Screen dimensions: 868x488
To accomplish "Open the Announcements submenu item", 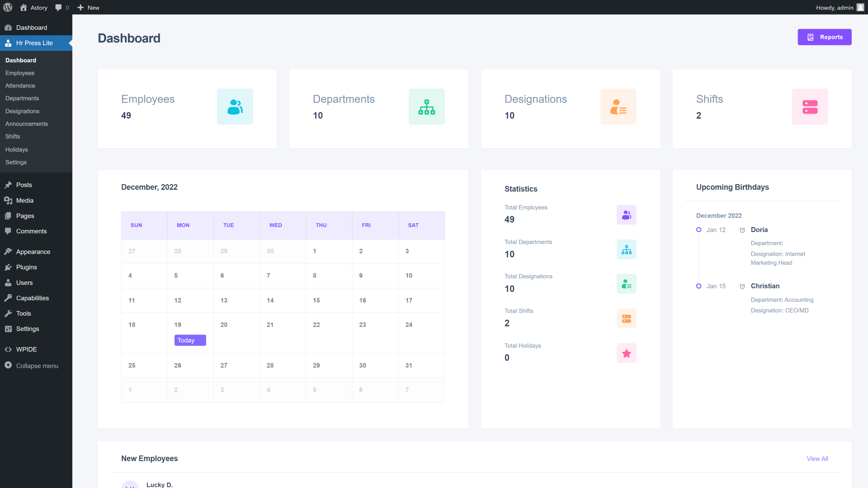I will coord(26,124).
